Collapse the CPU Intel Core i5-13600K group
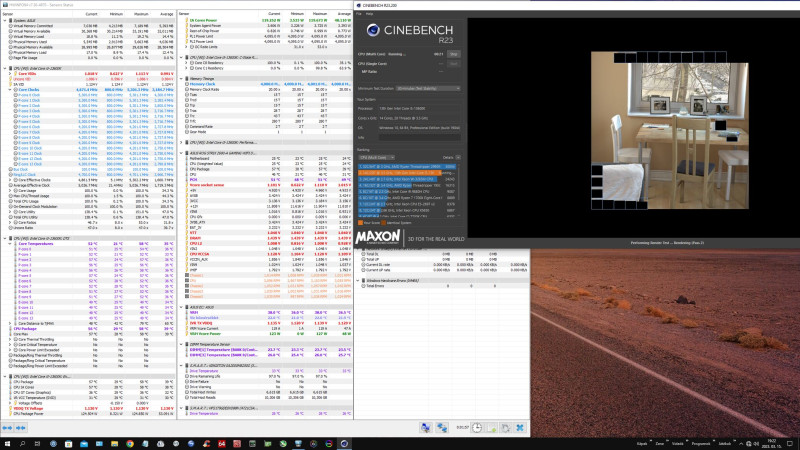800x450 pixels. coord(5,68)
